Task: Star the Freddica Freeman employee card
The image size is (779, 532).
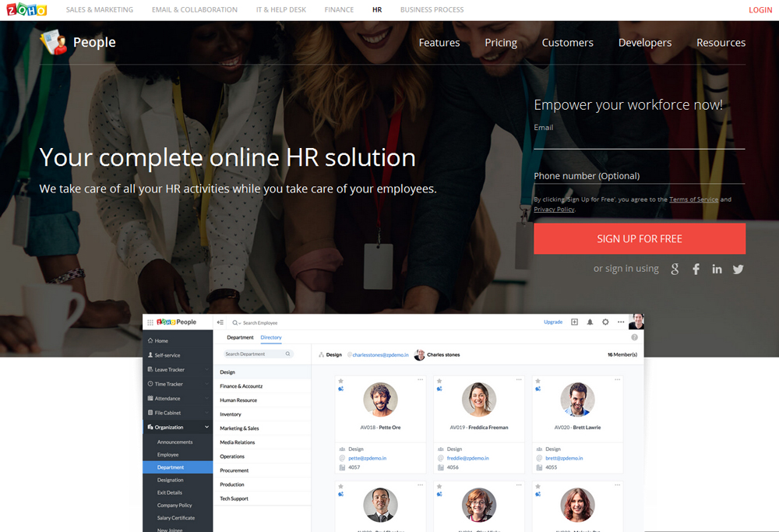Action: [439, 381]
